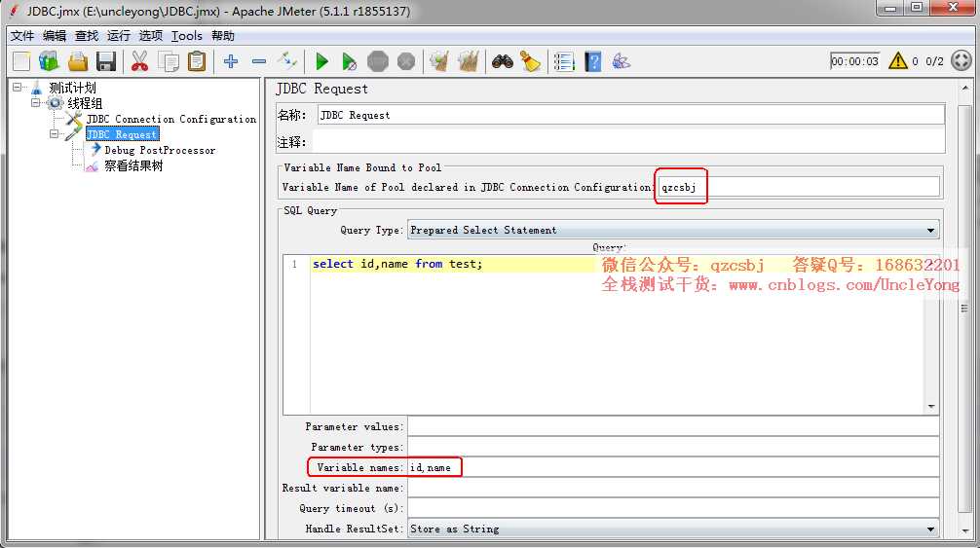The height and width of the screenshot is (548, 980).
Task: Open the 帮助 menu
Action: [x=222, y=36]
